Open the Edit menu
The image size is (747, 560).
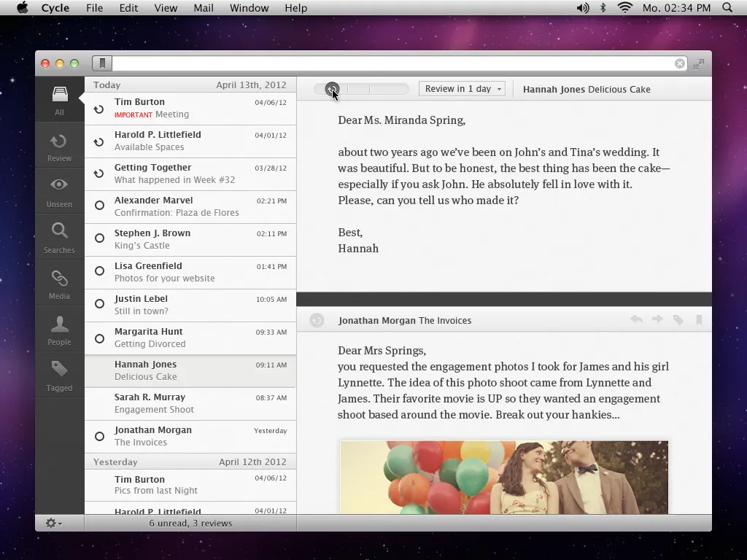point(128,8)
